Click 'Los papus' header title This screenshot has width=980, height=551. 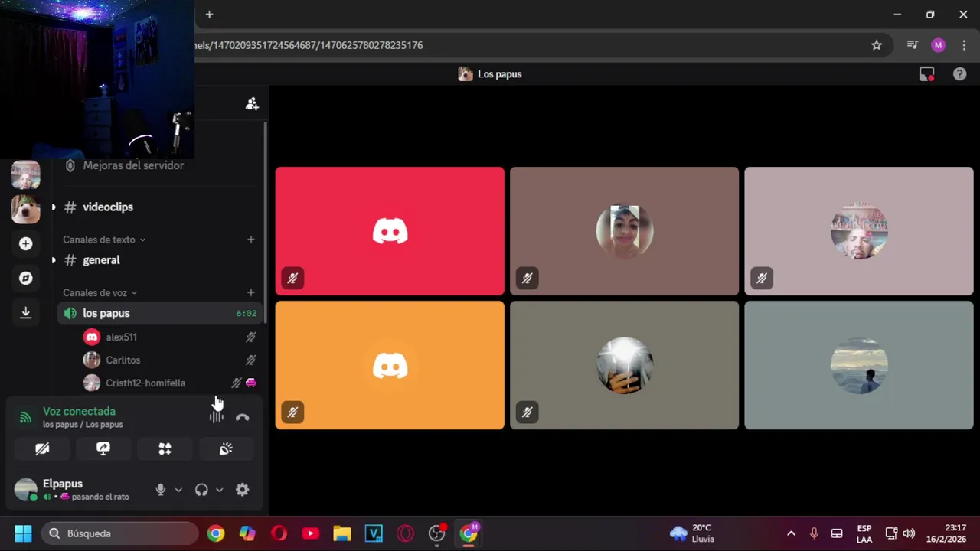[500, 74]
